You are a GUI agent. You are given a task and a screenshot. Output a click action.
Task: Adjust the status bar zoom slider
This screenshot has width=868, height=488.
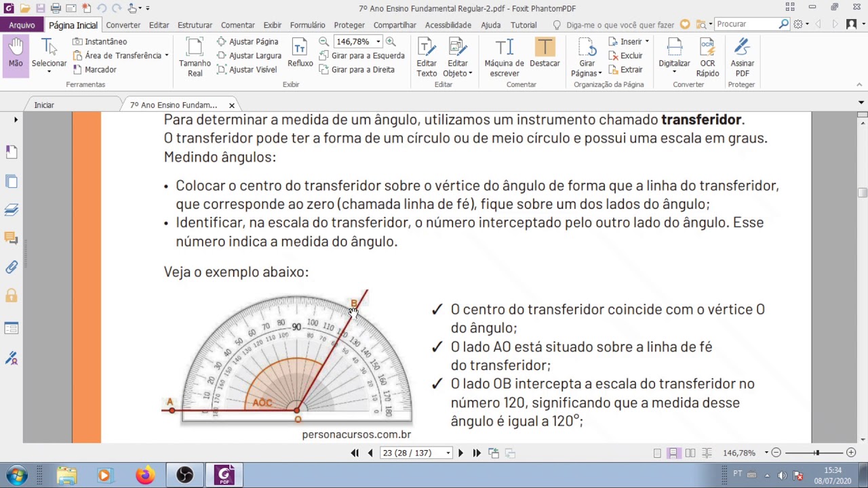coord(816,453)
